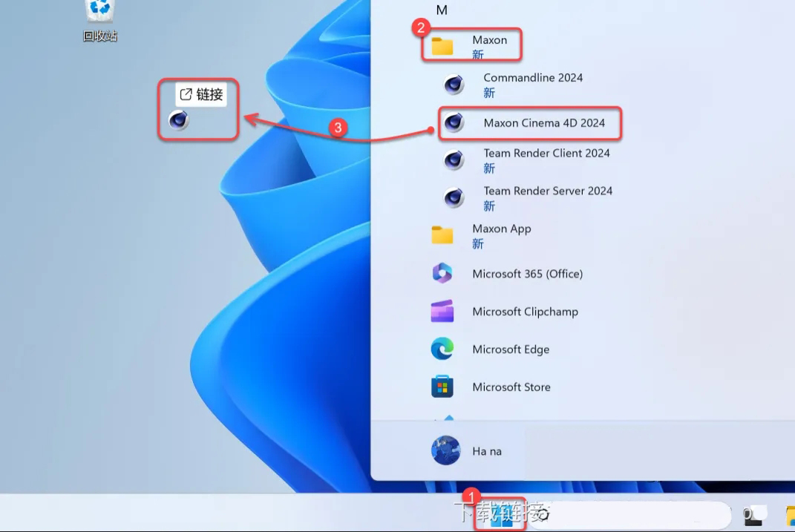795x532 pixels.
Task: Open Commandline 2024
Action: click(533, 77)
